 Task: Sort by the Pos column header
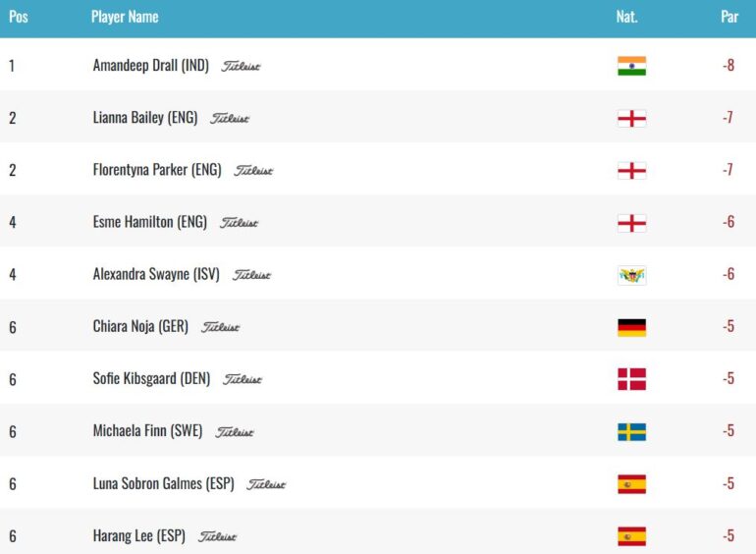pos(19,17)
